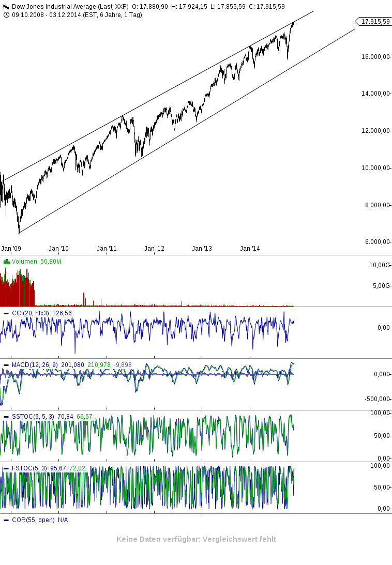The height and width of the screenshot is (565, 392).
Task: Click the Volumen 50,80M label
Action: click(36, 262)
